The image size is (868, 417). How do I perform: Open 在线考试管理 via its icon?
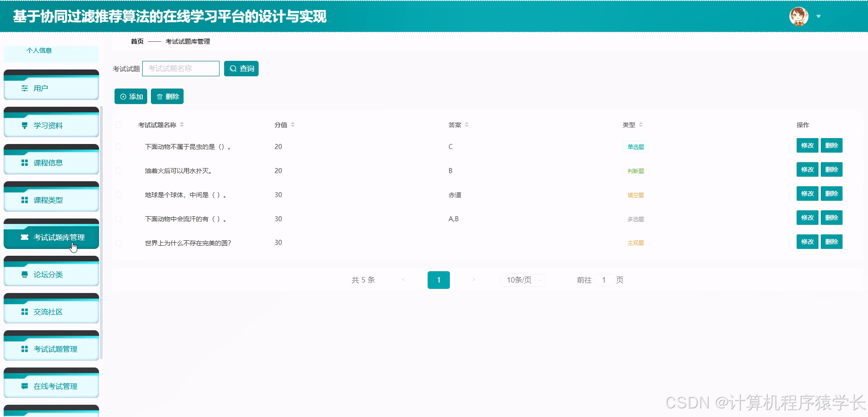tap(25, 386)
